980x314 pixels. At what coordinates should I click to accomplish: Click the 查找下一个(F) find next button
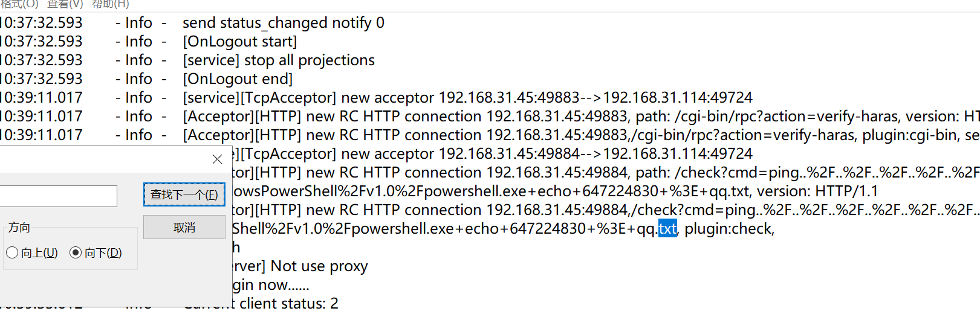[x=184, y=194]
